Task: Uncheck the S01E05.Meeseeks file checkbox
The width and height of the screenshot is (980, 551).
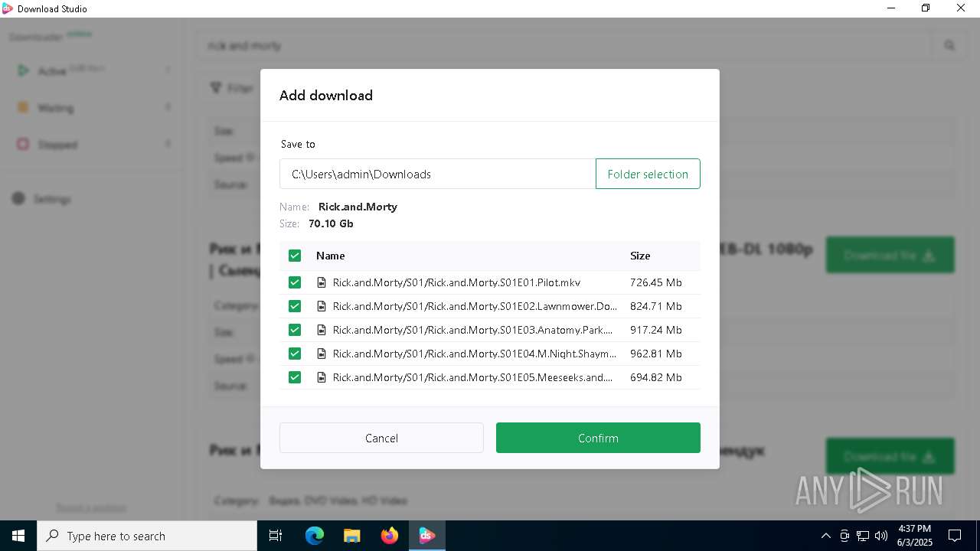Action: pyautogui.click(x=295, y=377)
